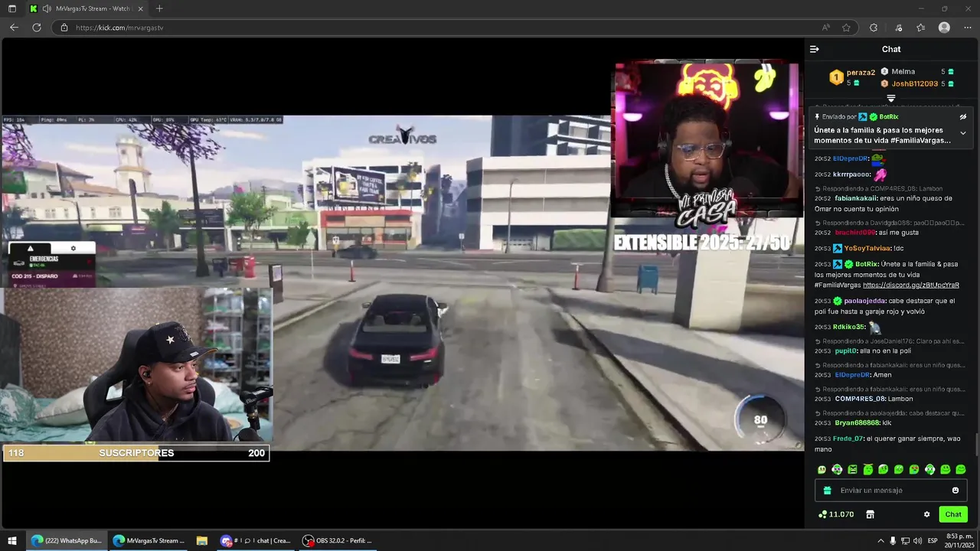The image size is (980, 551).
Task: Open the emoji picker in the message box
Action: coord(955,491)
